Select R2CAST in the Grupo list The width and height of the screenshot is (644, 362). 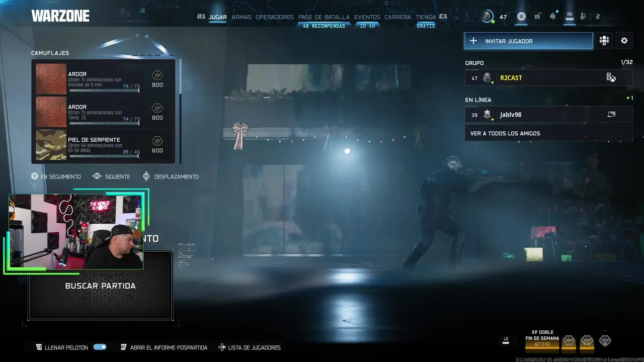[x=549, y=77]
